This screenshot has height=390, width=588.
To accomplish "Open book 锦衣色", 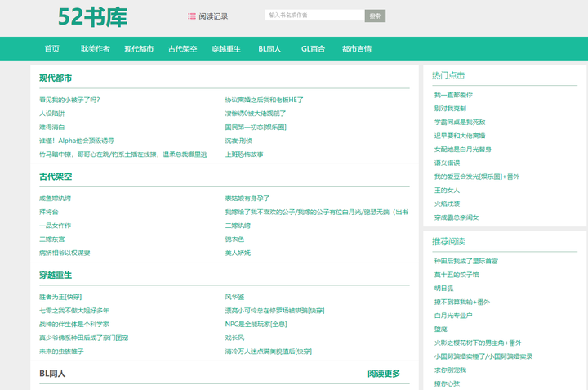I will coord(234,239).
